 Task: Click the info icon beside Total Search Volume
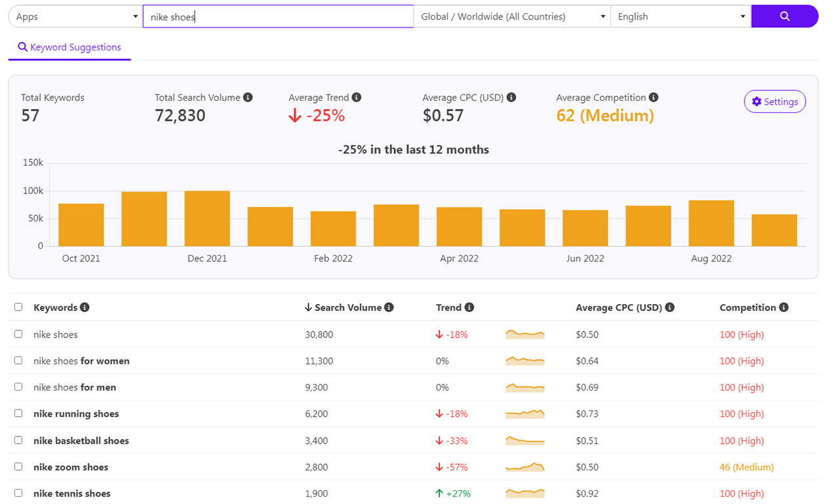tap(248, 97)
